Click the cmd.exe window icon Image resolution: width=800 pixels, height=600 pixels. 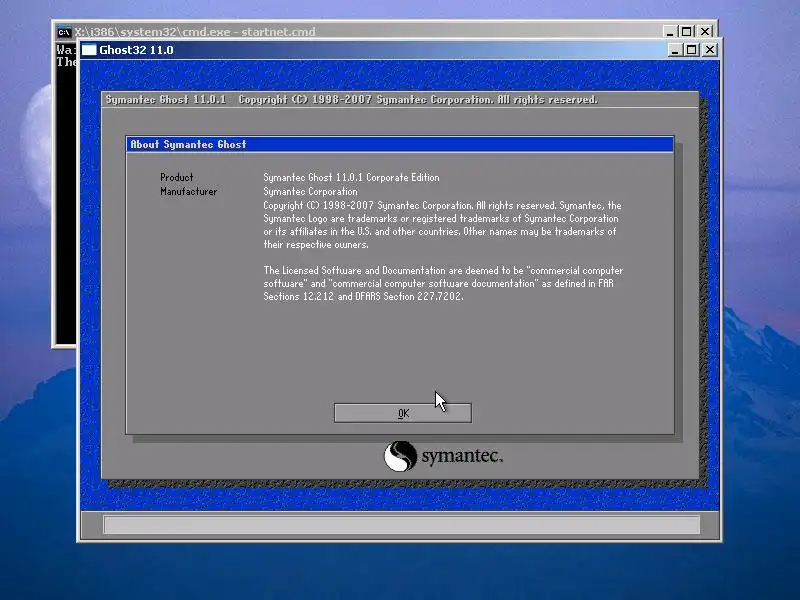tap(64, 32)
